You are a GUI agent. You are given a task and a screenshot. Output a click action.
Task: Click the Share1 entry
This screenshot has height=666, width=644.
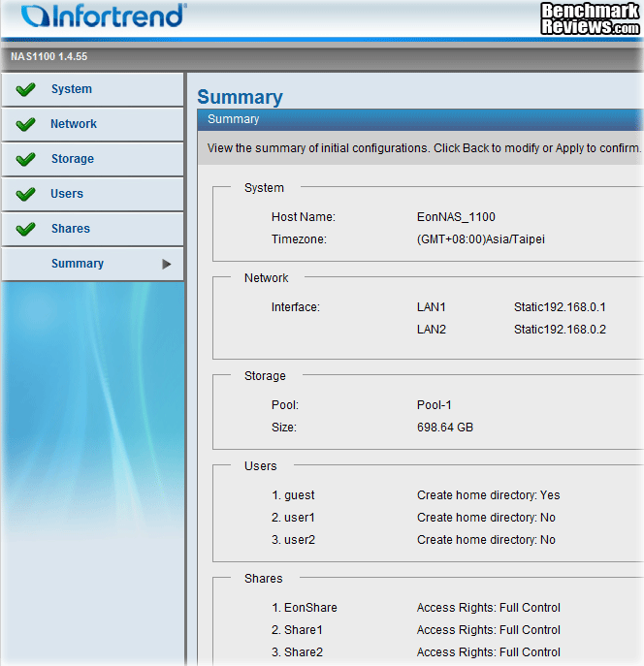pos(297,629)
